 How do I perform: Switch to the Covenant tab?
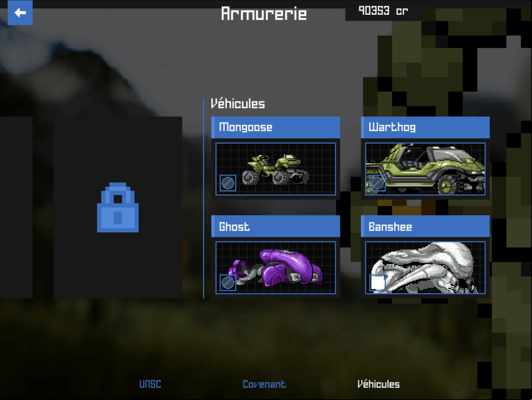[264, 384]
